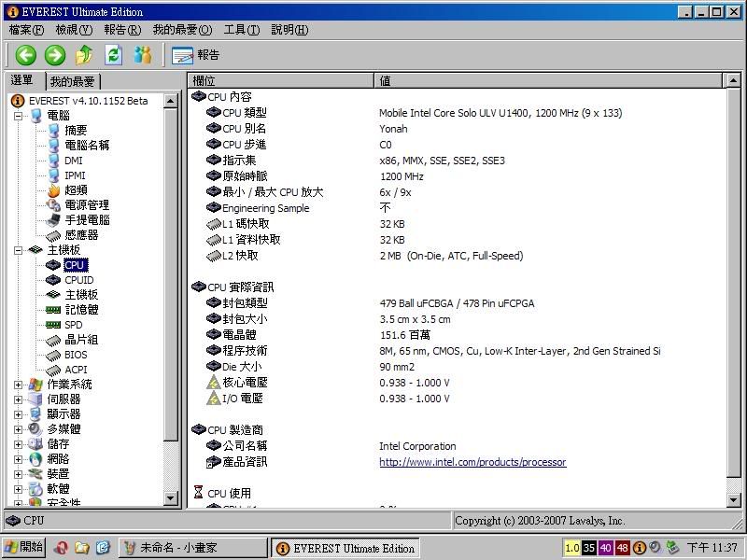
Task: Click the 欄位 column header
Action: coord(281,81)
